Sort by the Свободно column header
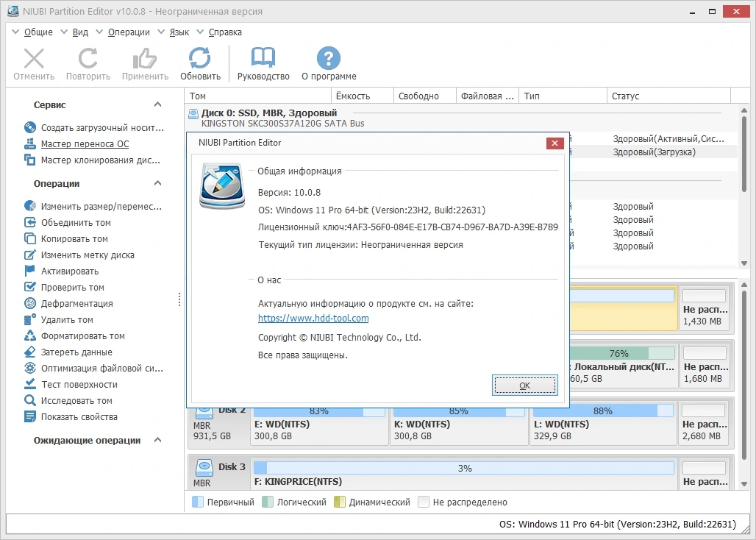Viewport: 756px width, 540px height. 425,96
